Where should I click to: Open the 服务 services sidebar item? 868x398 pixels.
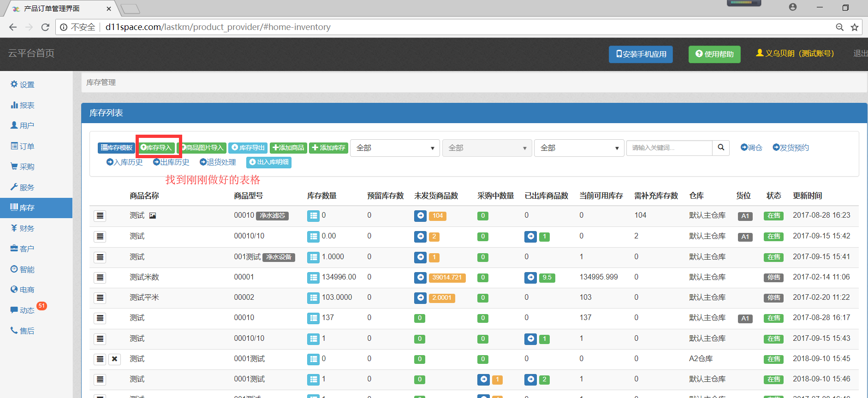coord(23,187)
